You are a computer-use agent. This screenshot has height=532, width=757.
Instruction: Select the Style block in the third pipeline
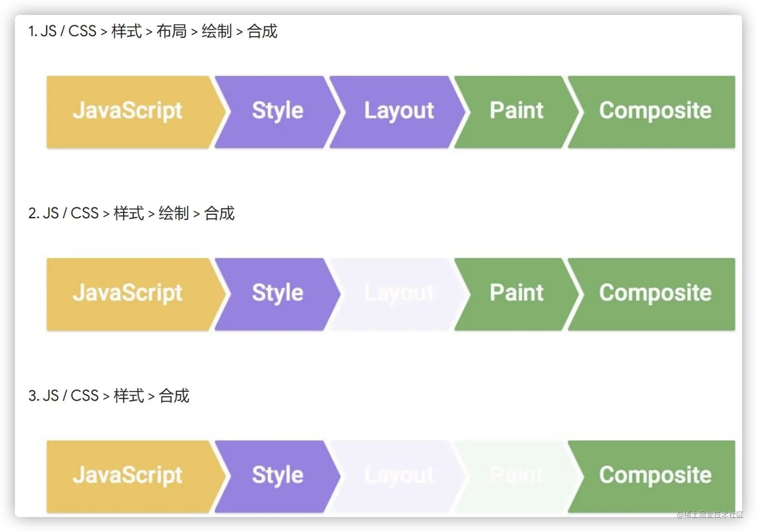tap(277, 477)
